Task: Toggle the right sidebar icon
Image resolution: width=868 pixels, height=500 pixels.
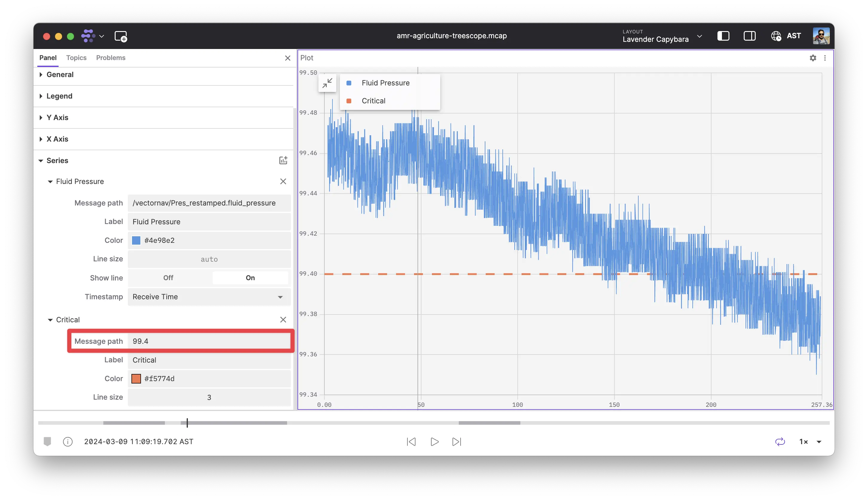Action: point(750,36)
